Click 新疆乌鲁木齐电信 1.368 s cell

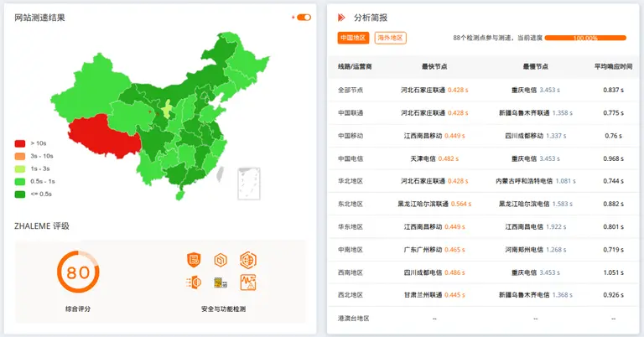click(536, 295)
